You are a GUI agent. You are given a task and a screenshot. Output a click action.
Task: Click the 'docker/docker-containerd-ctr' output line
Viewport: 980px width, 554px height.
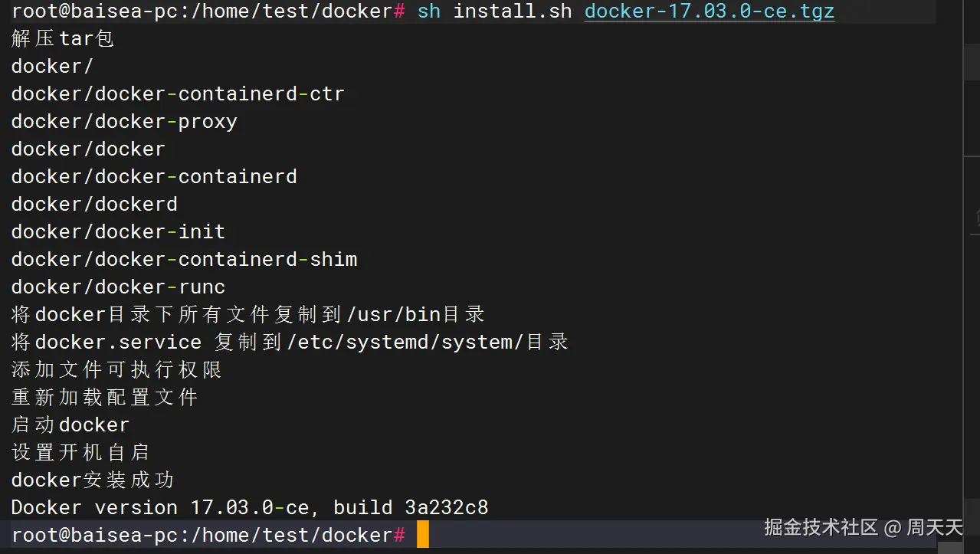click(178, 93)
